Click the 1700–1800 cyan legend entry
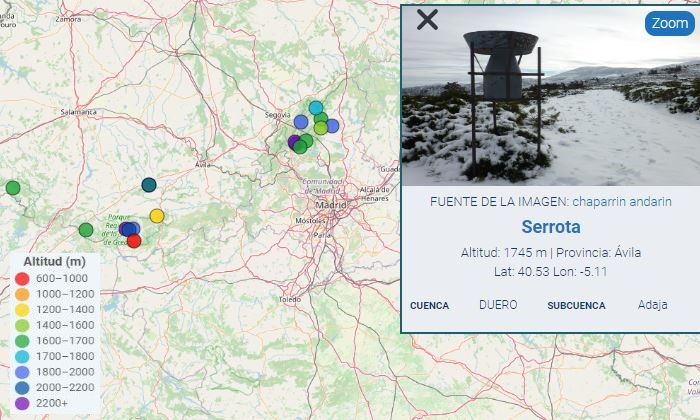 54,356
